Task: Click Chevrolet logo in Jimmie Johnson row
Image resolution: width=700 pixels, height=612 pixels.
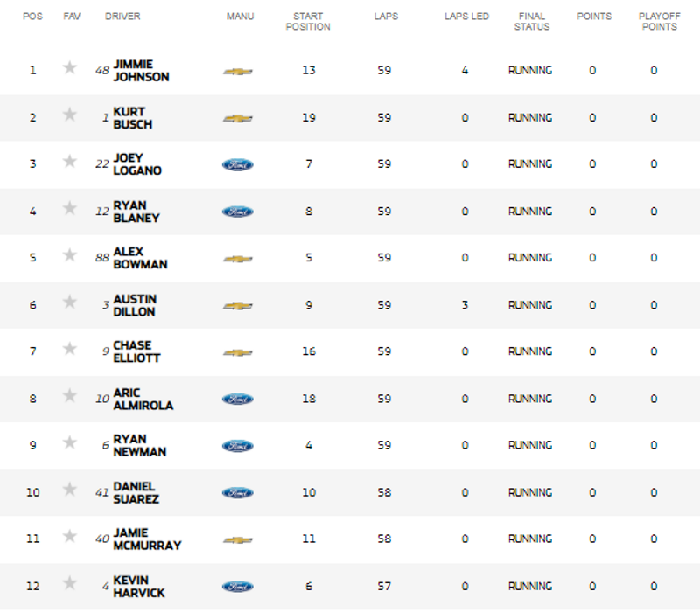Action: pos(237,72)
